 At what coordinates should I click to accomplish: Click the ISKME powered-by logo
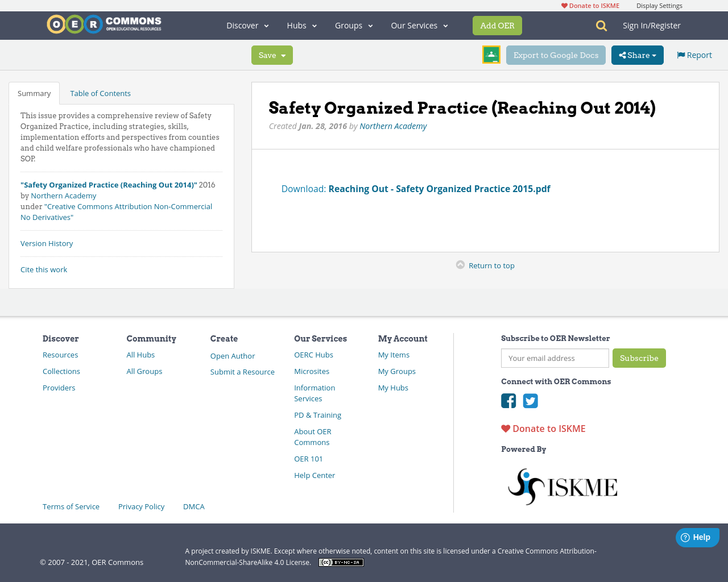(562, 486)
